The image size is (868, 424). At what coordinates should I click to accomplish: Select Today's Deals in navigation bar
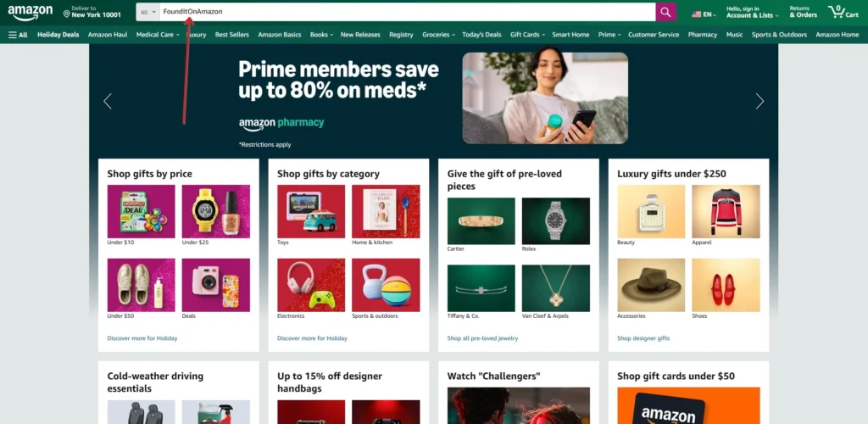point(481,34)
